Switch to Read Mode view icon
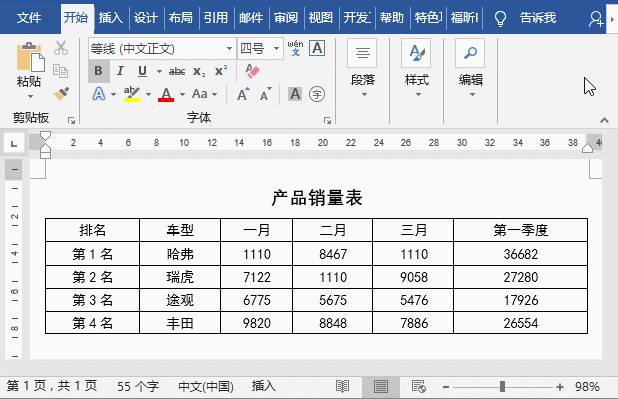The image size is (618, 399). [342, 387]
